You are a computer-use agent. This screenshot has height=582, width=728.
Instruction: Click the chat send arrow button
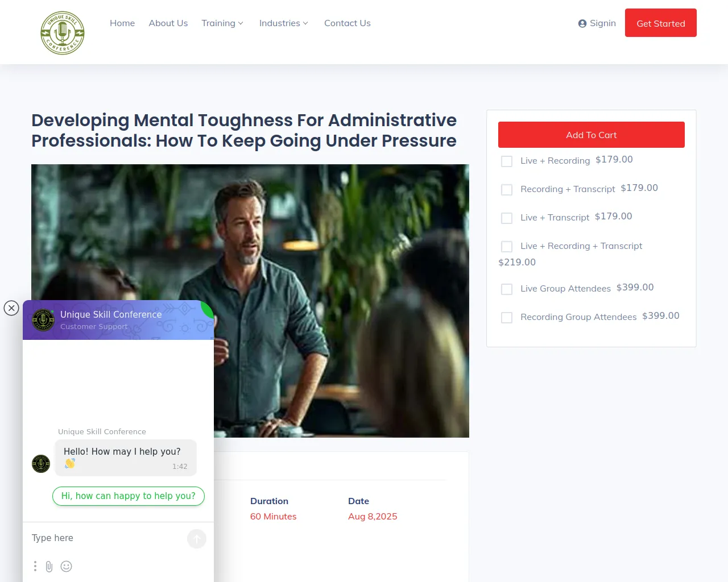coord(197,539)
